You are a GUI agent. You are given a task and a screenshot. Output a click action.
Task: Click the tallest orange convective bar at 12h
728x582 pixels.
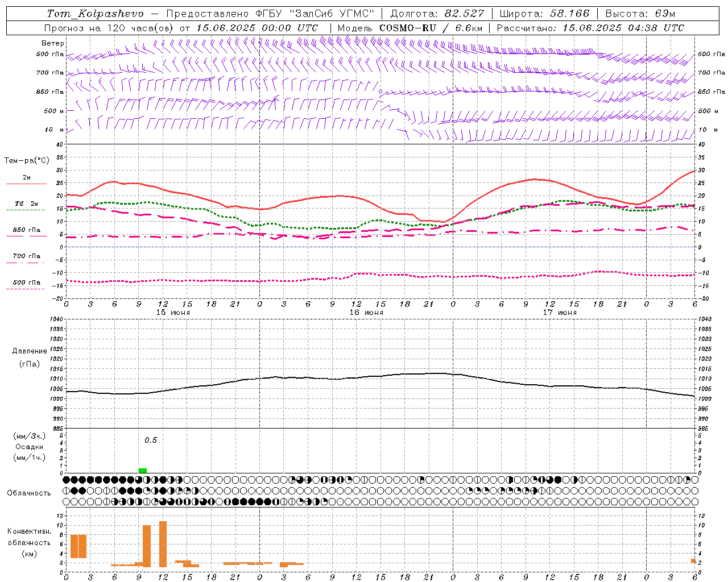pyautogui.click(x=163, y=544)
